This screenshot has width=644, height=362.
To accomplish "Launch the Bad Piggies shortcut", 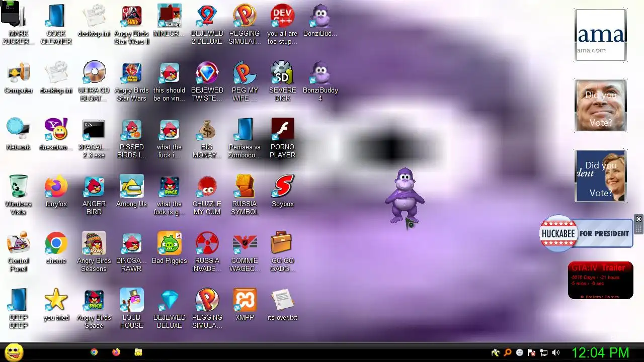I will tap(169, 247).
